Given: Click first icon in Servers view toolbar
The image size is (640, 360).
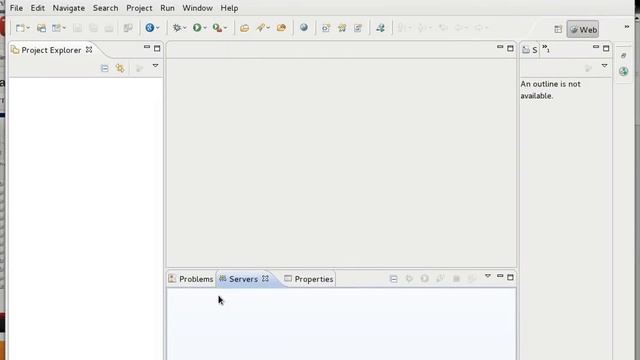Looking at the screenshot, I should pos(393,279).
